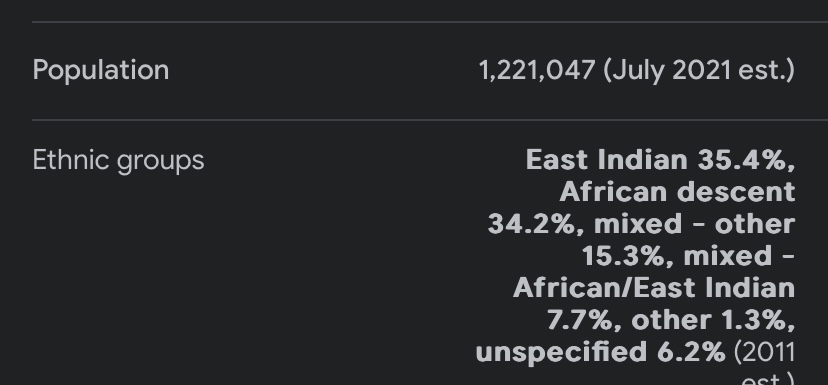Click the divider between Population and Ethnic groups
This screenshot has width=828, height=385.
430,120
